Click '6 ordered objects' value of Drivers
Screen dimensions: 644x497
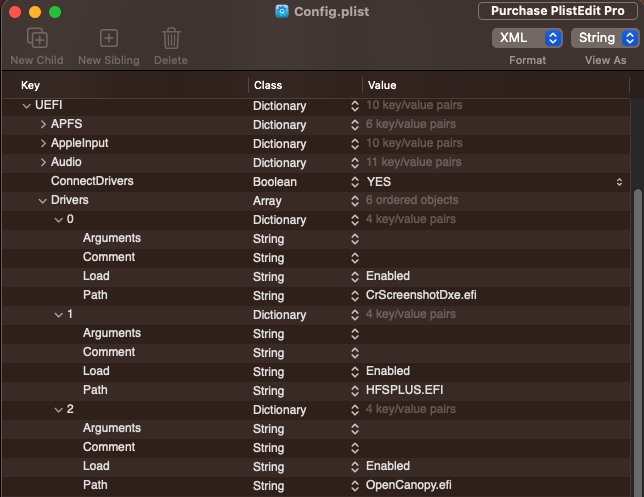click(412, 200)
